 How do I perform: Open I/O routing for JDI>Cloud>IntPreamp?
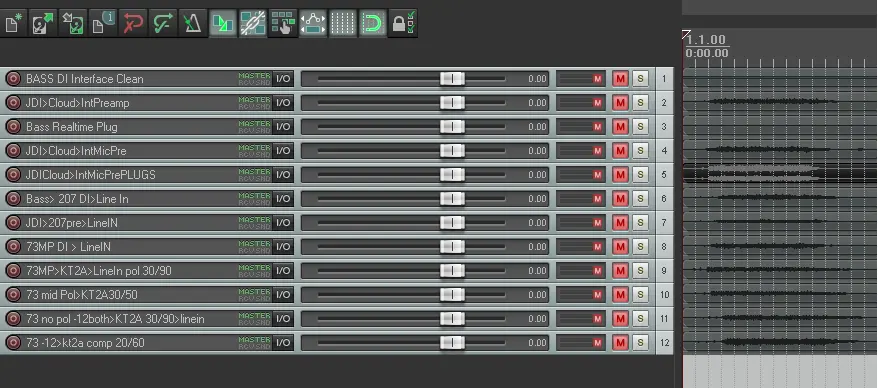[x=283, y=103]
